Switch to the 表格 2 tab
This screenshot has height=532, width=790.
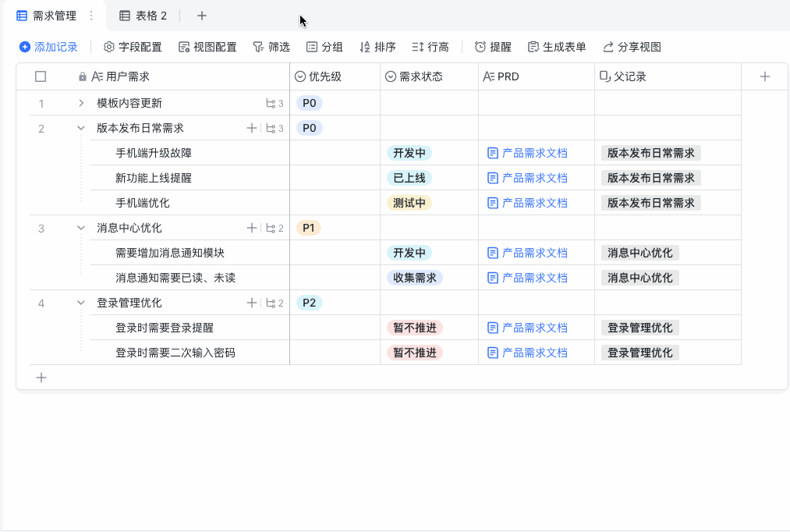pos(143,16)
